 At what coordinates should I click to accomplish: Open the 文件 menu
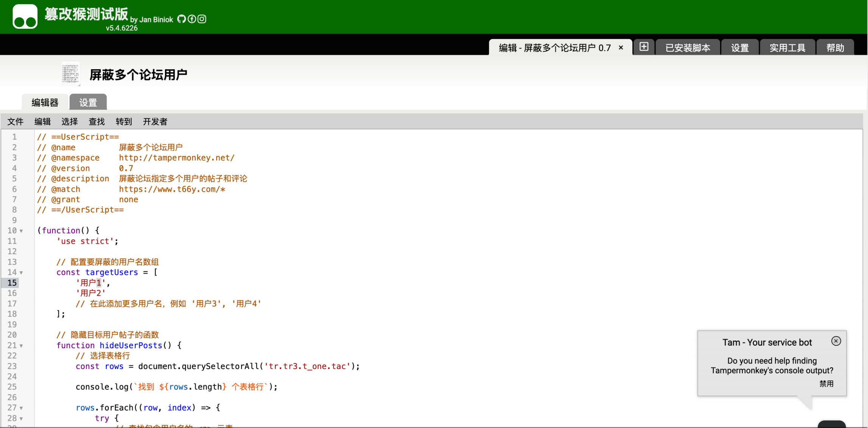(15, 122)
